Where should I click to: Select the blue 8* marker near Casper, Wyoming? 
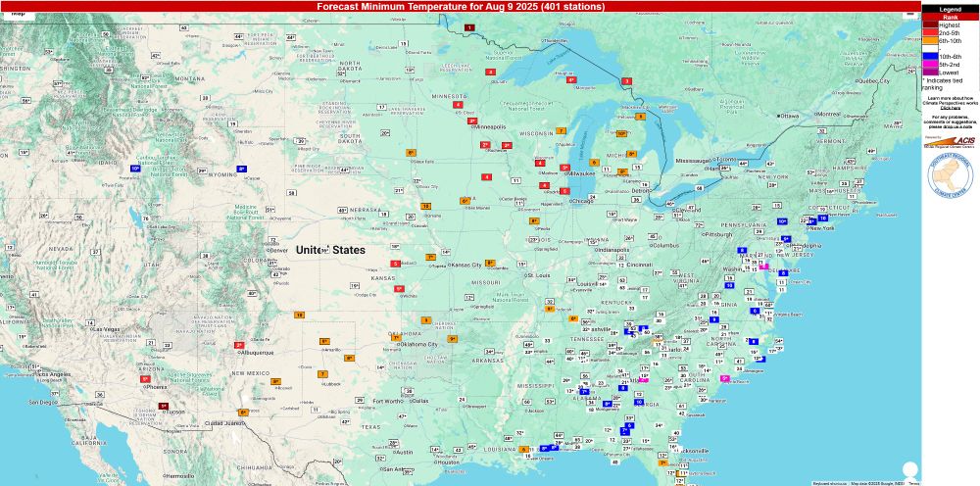click(241, 170)
